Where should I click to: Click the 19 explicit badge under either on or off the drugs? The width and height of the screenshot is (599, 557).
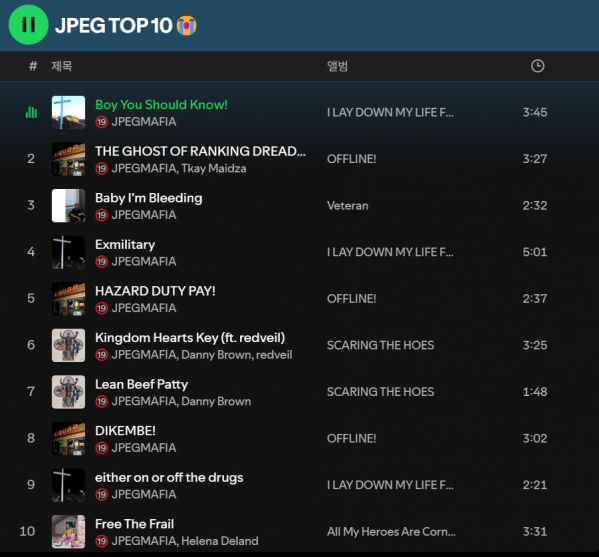(x=102, y=495)
